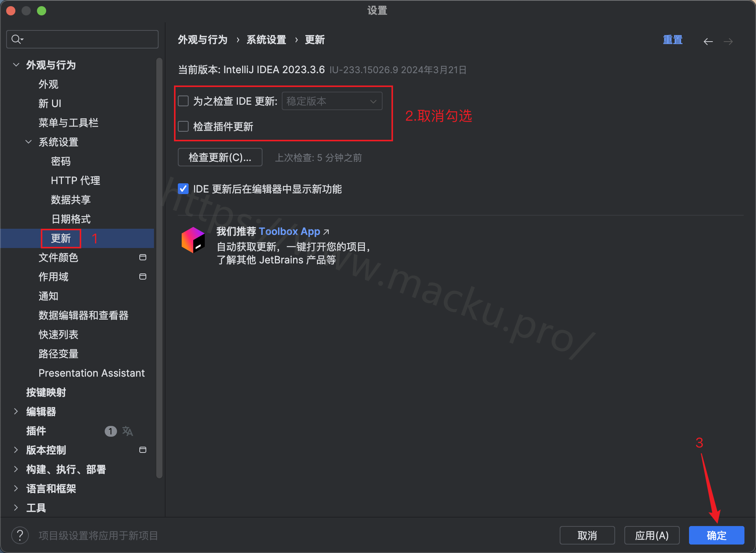This screenshot has height=553, width=756.
Task: Open 日期格式 settings
Action: (71, 219)
